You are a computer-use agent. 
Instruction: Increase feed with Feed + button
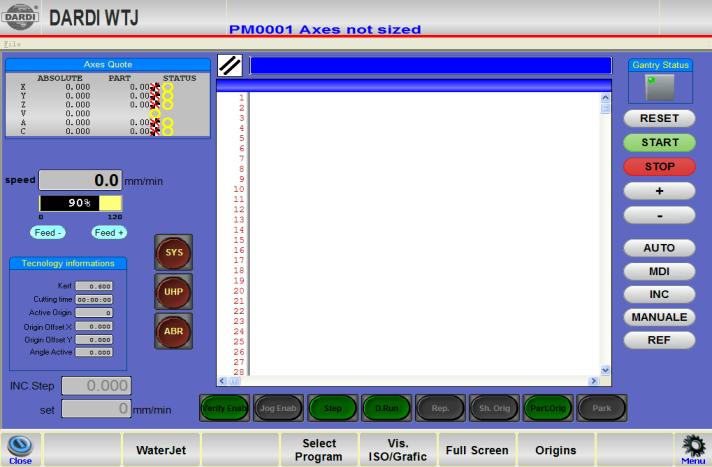109,233
